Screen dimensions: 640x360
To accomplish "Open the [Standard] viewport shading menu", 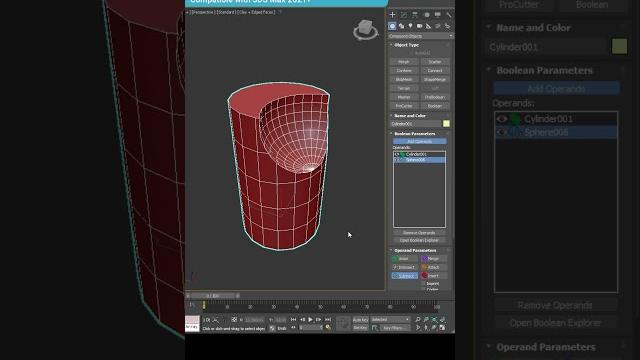I will [226, 12].
